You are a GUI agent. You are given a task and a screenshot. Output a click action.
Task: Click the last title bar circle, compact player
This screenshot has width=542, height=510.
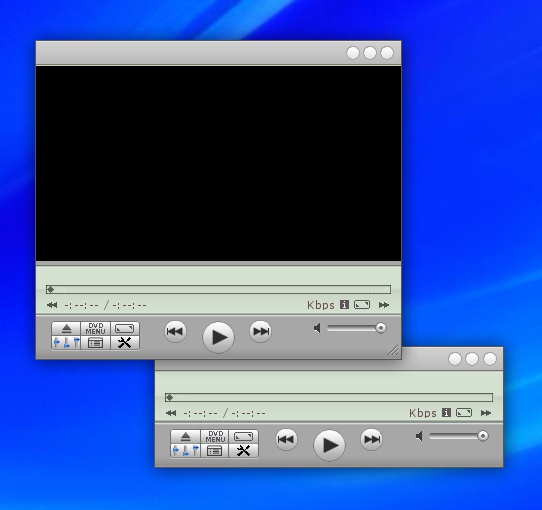tap(490, 359)
